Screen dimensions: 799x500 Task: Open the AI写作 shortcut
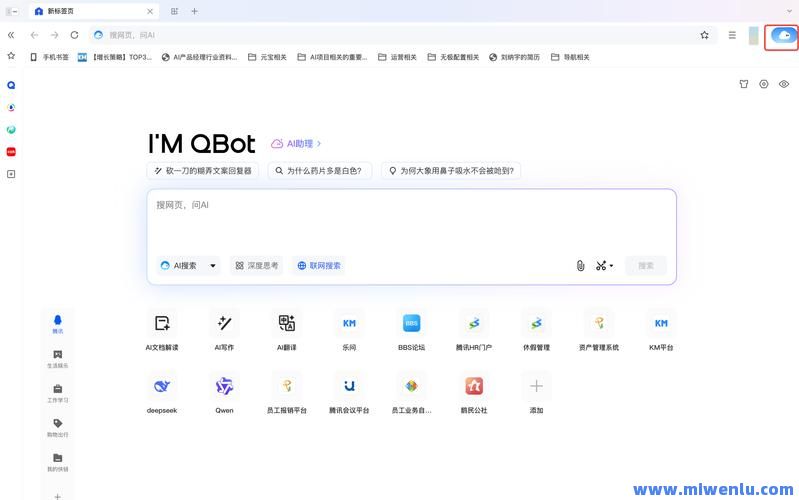(224, 330)
